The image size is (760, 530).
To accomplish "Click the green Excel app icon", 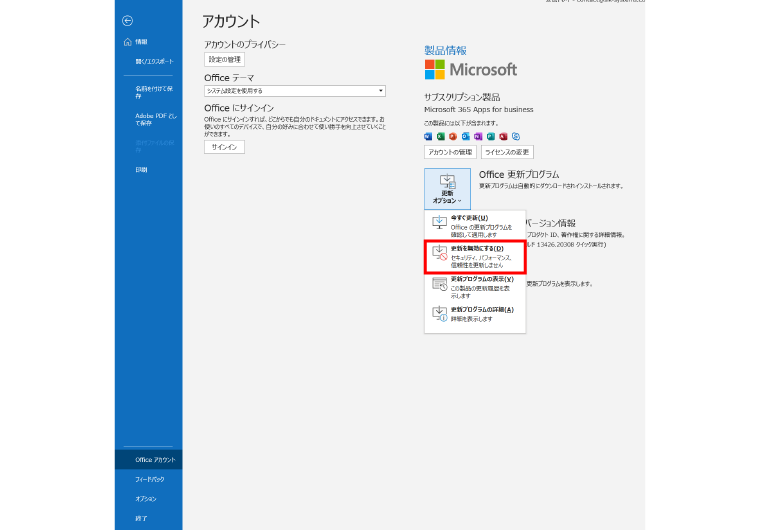I will tap(441, 136).
